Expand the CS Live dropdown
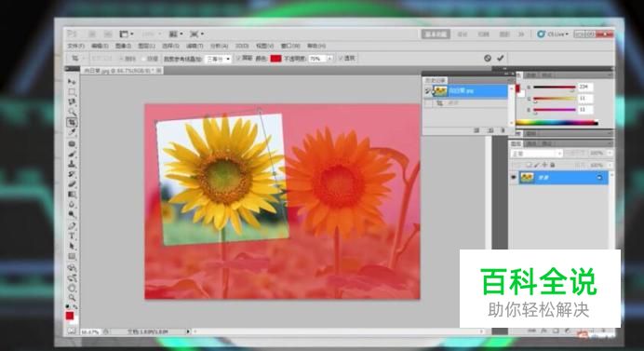The height and width of the screenshot is (351, 644). 553,34
